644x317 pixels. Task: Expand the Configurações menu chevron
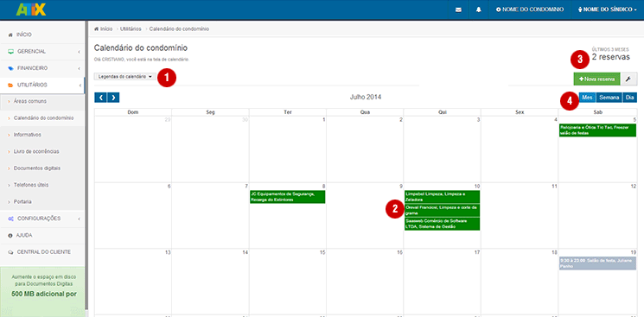click(x=79, y=219)
